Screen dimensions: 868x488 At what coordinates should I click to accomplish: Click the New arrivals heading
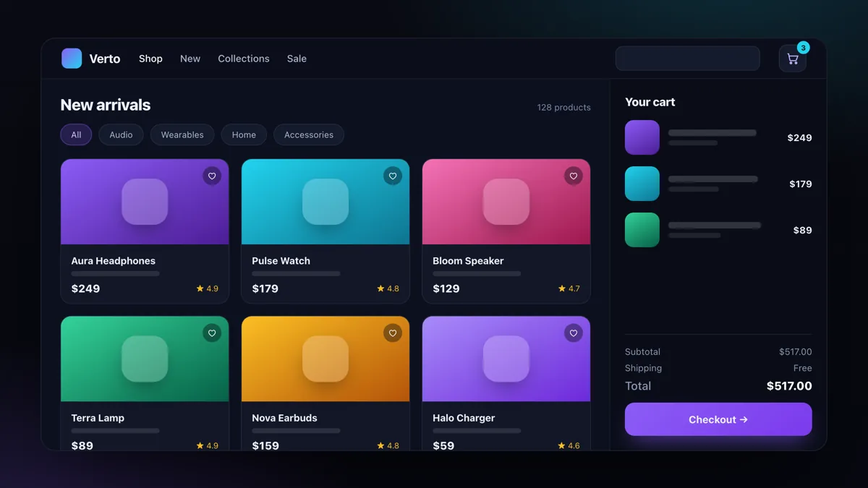pos(106,105)
